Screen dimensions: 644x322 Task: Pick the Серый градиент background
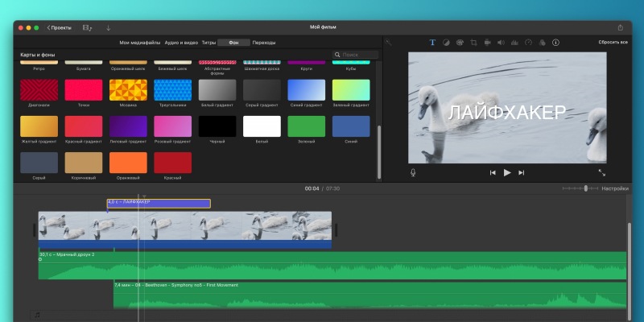262,90
